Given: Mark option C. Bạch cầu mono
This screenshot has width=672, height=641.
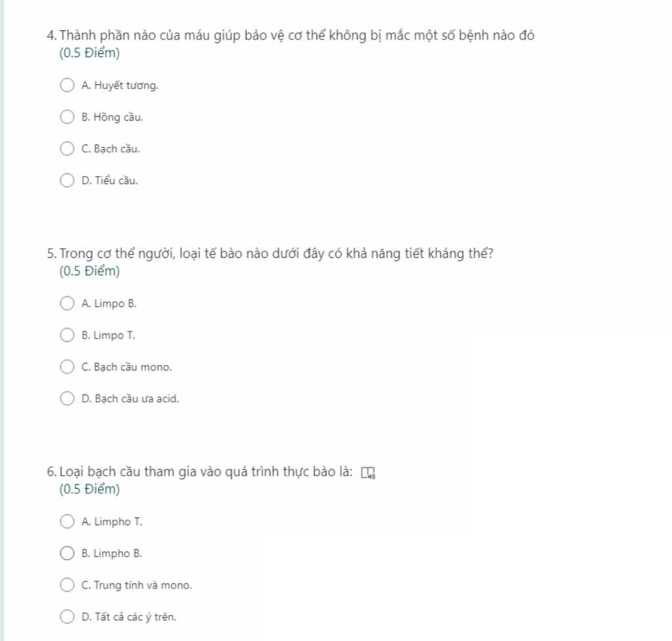Looking at the screenshot, I should pyautogui.click(x=68, y=367).
